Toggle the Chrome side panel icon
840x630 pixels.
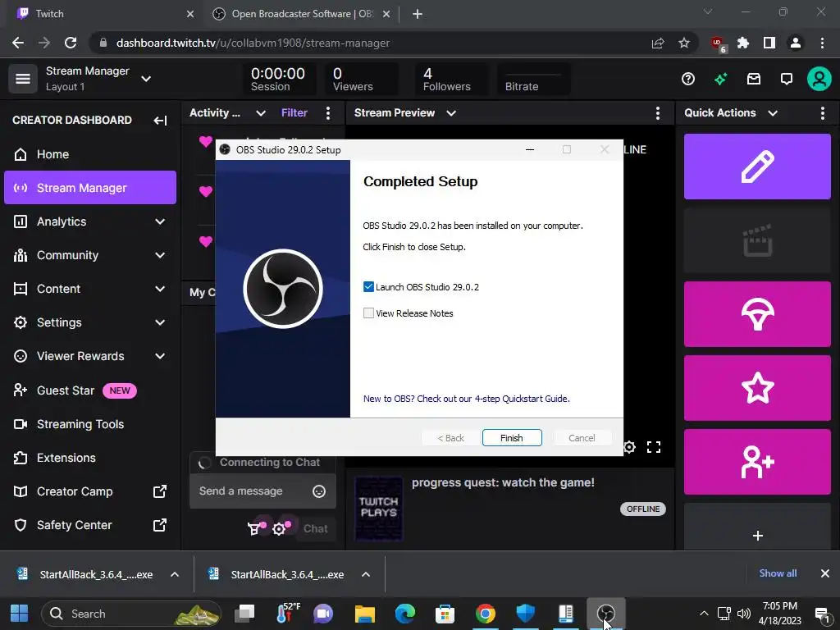coord(769,43)
